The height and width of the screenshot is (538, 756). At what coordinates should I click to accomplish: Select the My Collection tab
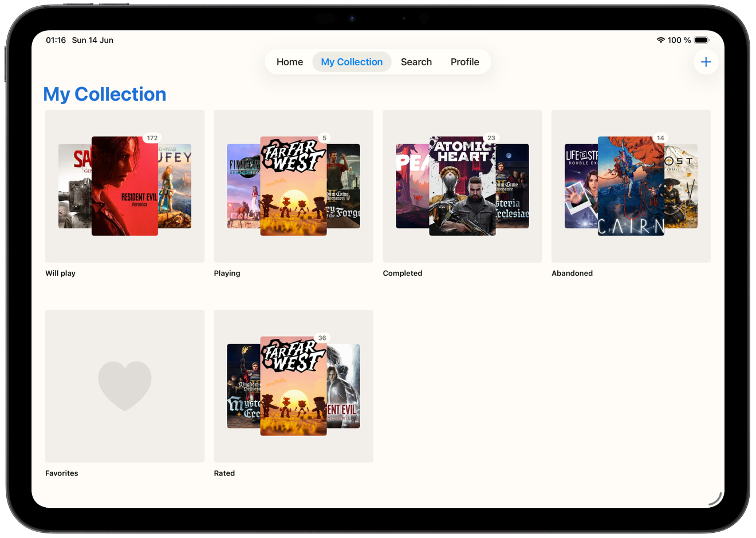click(x=352, y=62)
